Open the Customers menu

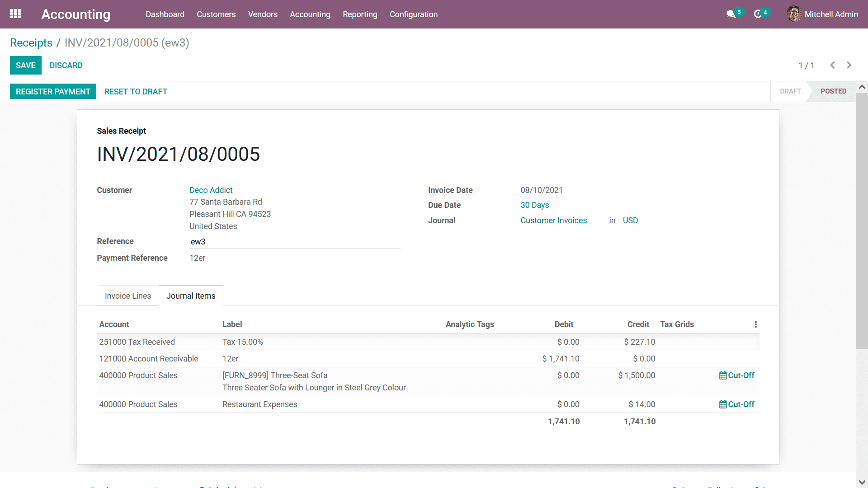point(216,14)
